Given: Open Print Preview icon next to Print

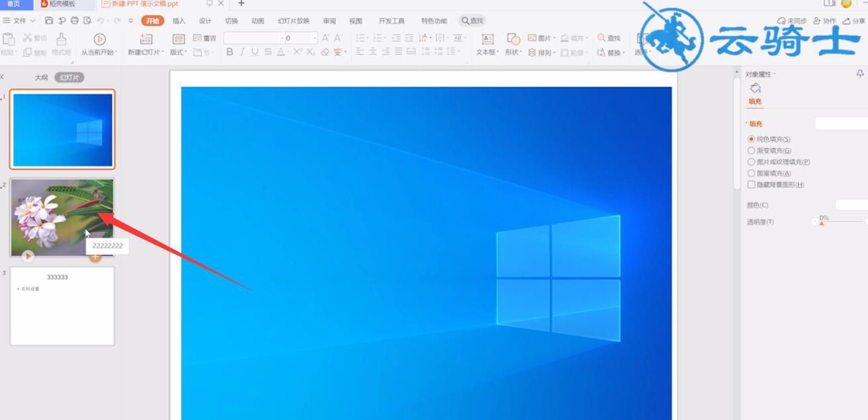Looking at the screenshot, I should tap(86, 21).
